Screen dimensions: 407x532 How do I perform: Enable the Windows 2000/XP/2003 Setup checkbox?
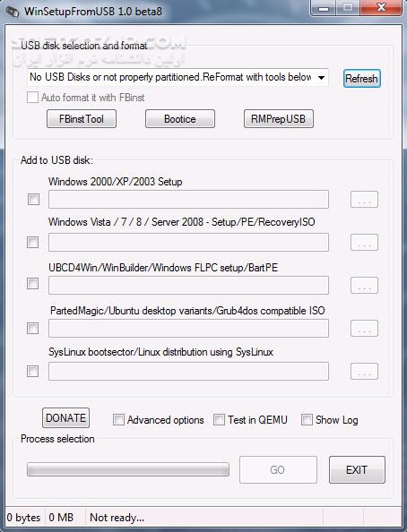[33, 199]
